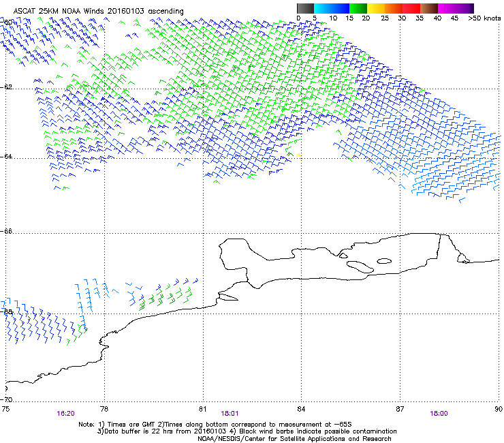
Task: Click the '81' longitude axis label
Action: (x=202, y=409)
